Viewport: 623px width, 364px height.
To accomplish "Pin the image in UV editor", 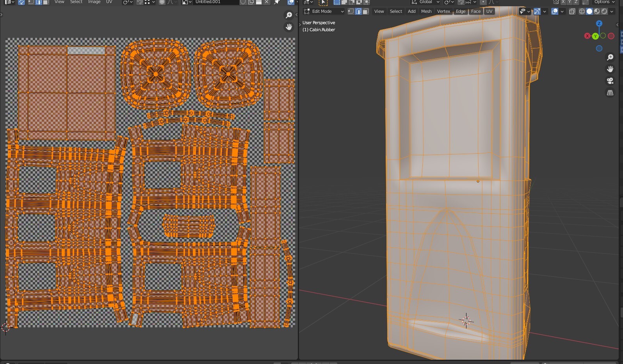I will pos(277,2).
